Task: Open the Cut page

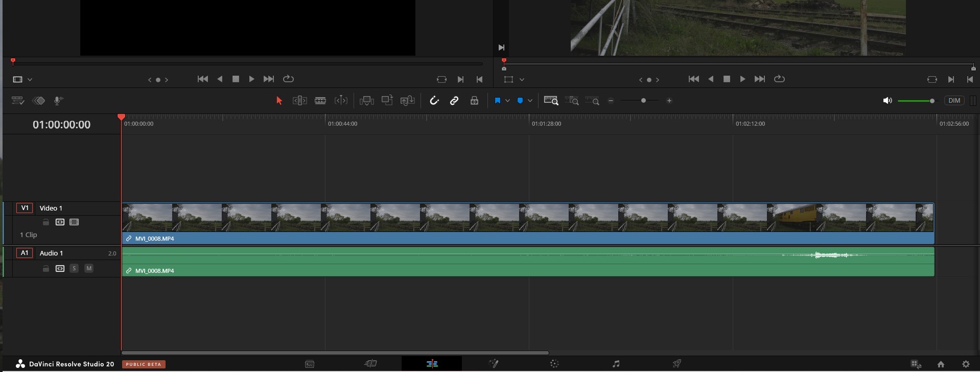Action: (370, 364)
